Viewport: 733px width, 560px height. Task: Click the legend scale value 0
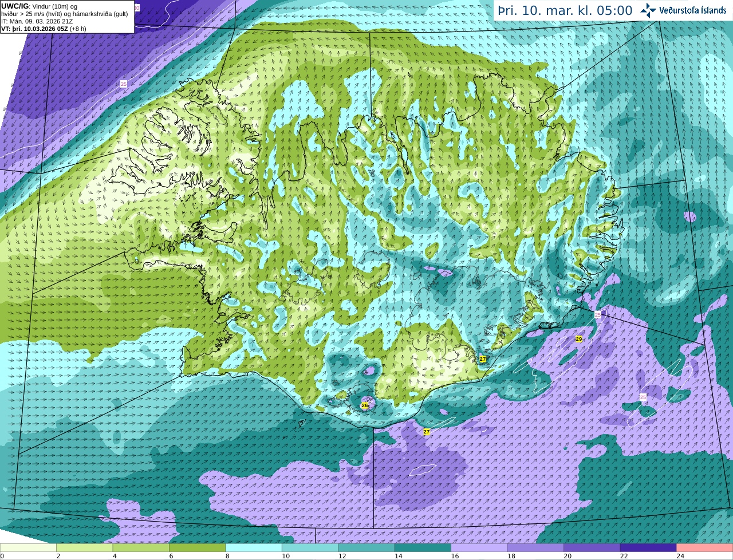pyautogui.click(x=2, y=556)
